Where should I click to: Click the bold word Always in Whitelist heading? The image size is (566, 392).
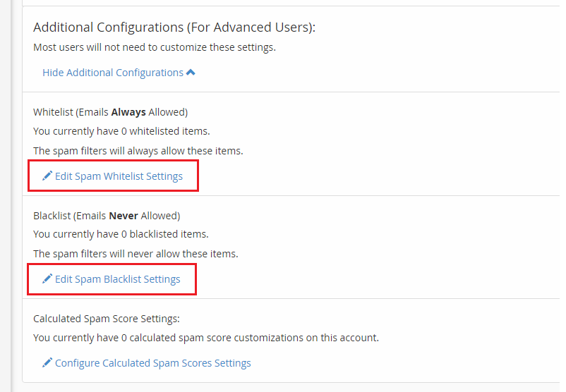[x=128, y=112]
